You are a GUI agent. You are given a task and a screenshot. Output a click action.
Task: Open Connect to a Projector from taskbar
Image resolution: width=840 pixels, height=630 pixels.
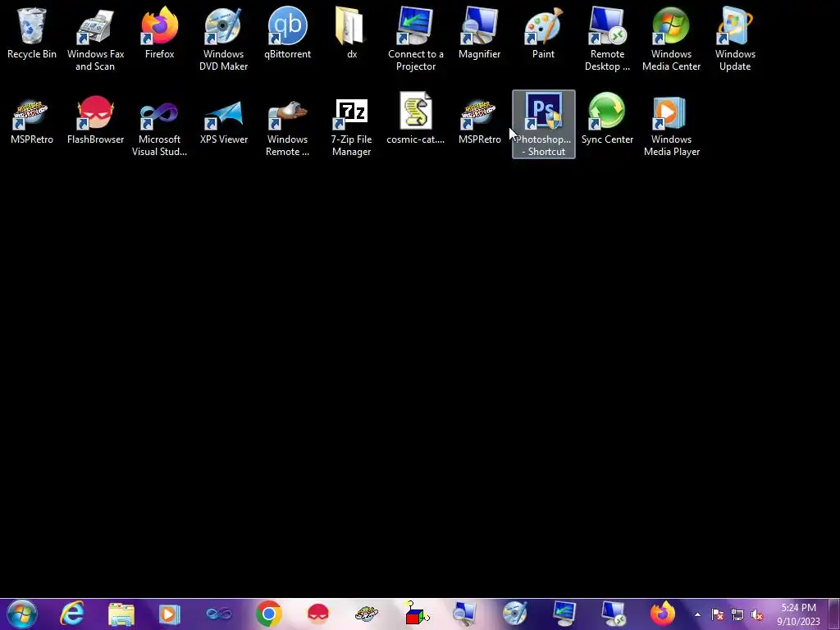(564, 614)
